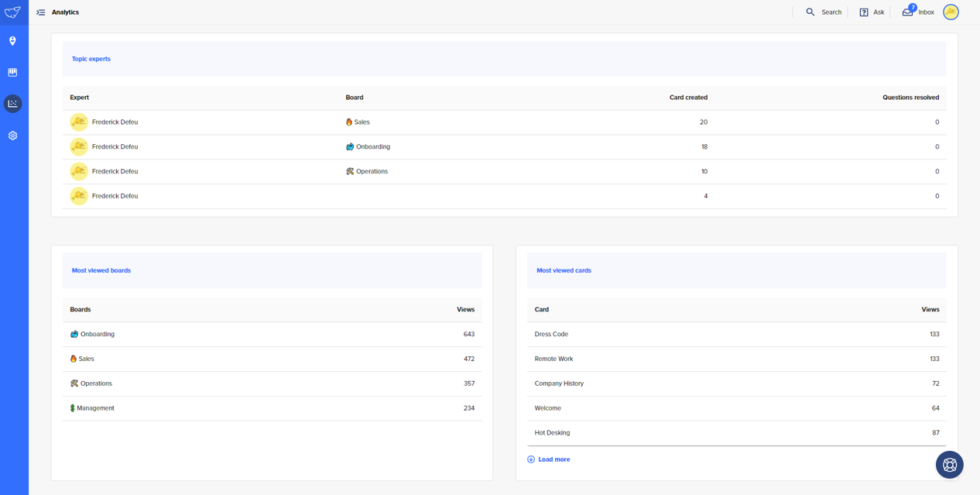The width and height of the screenshot is (980, 495).
Task: Select Most viewed cards heading
Action: pos(564,270)
